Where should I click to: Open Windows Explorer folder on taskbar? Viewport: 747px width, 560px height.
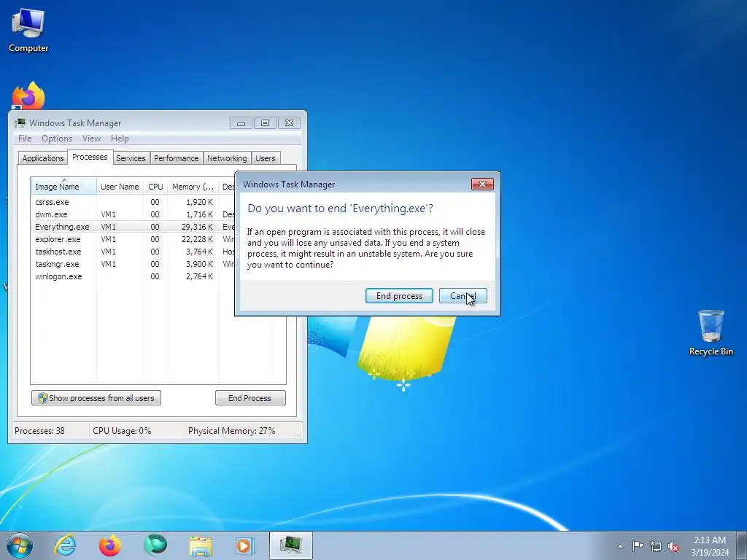[201, 546]
